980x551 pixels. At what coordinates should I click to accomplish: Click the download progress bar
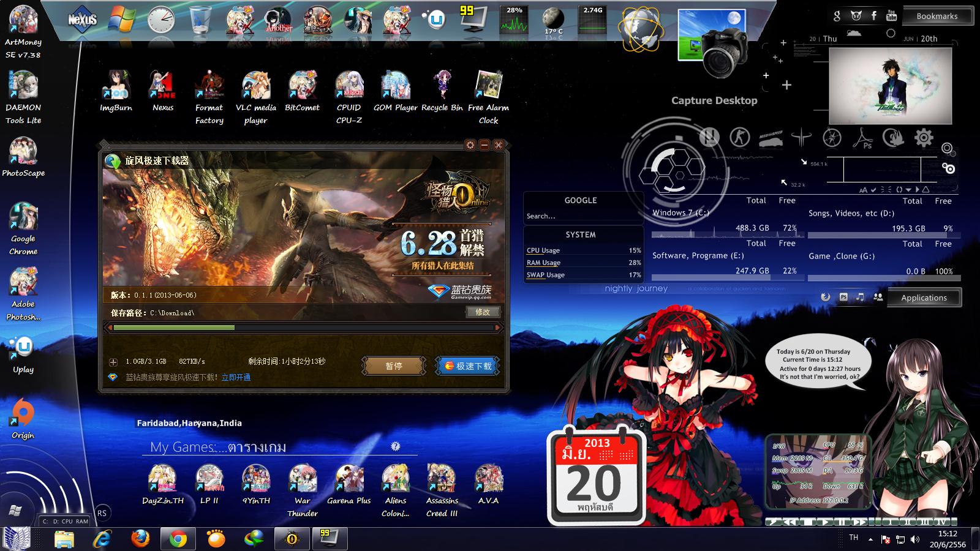pyautogui.click(x=304, y=328)
